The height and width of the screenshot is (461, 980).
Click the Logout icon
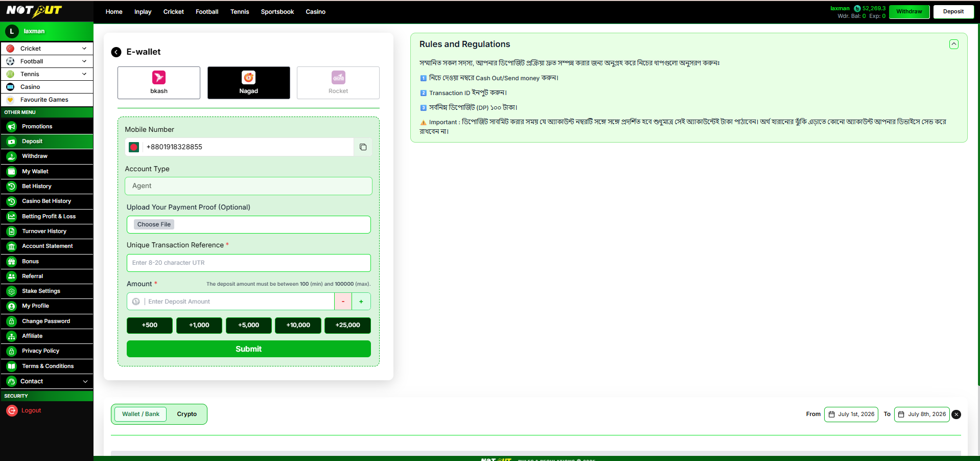12,410
